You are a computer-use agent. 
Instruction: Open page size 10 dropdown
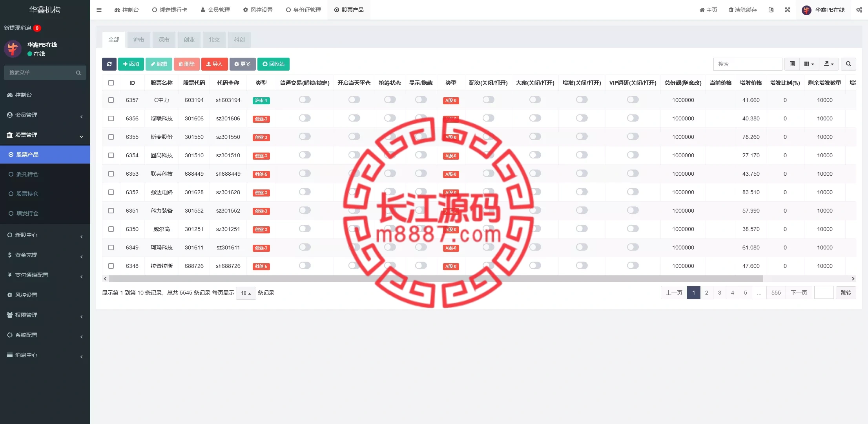click(246, 293)
